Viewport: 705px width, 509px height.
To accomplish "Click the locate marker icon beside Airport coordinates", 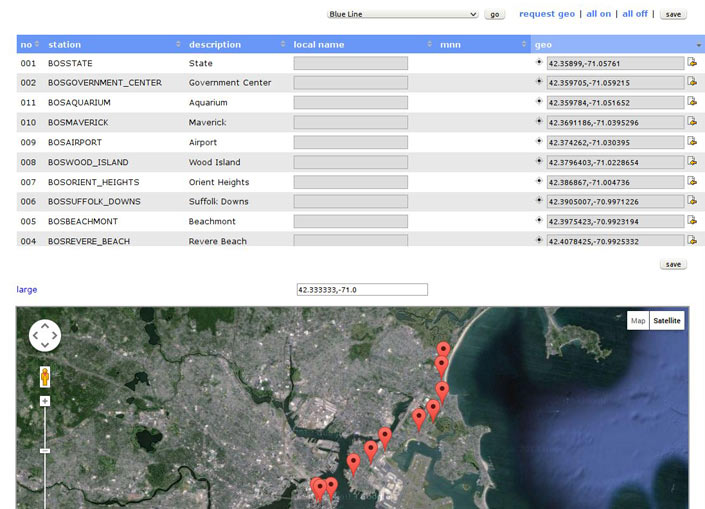I will [x=540, y=141].
